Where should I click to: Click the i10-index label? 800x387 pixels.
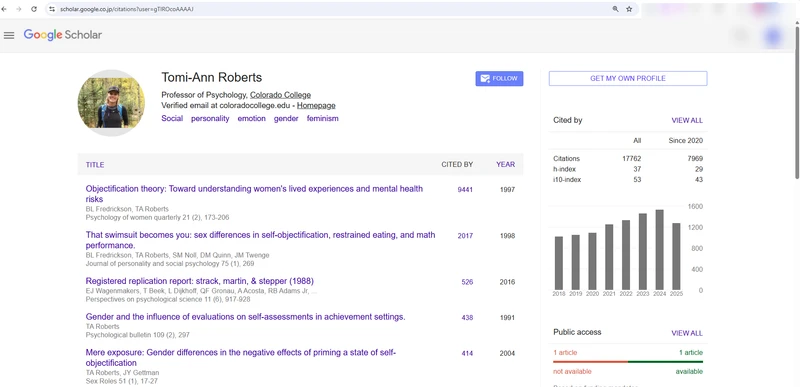pos(567,179)
